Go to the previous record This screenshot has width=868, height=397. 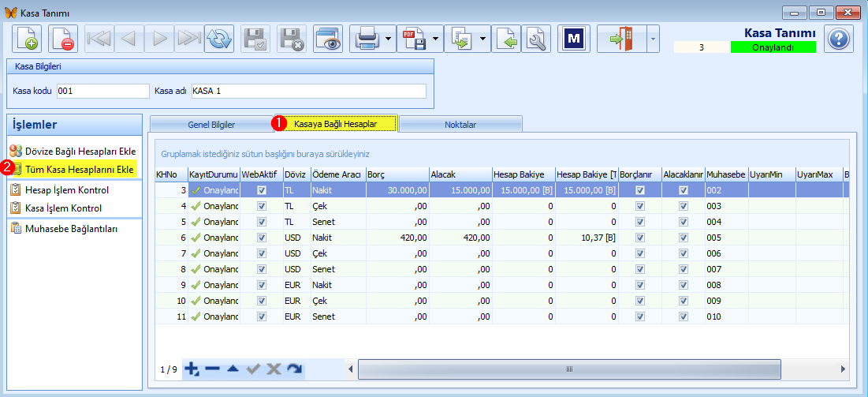point(129,38)
